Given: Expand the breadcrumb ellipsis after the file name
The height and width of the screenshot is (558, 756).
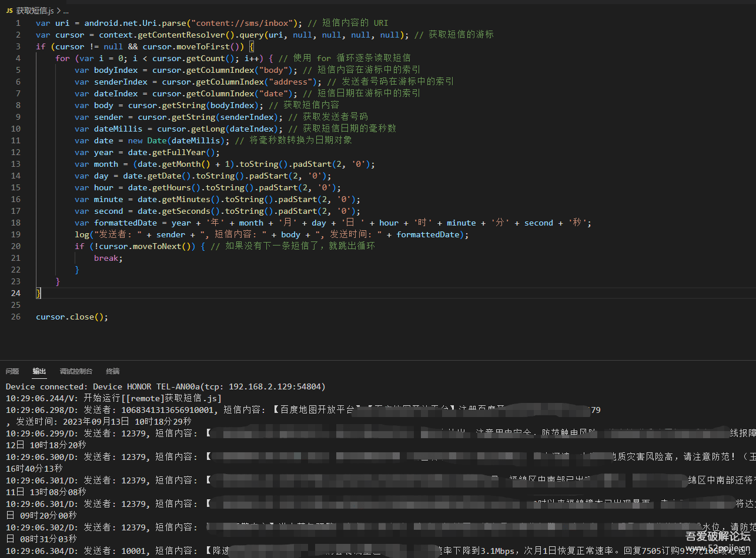Looking at the screenshot, I should point(65,11).
